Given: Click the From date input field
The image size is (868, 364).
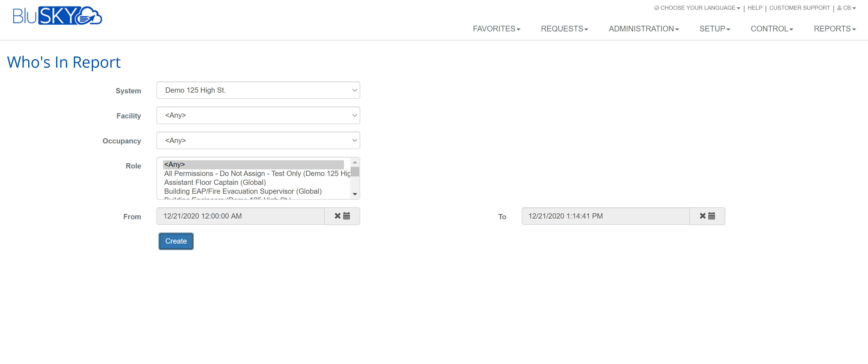Looking at the screenshot, I should (240, 216).
